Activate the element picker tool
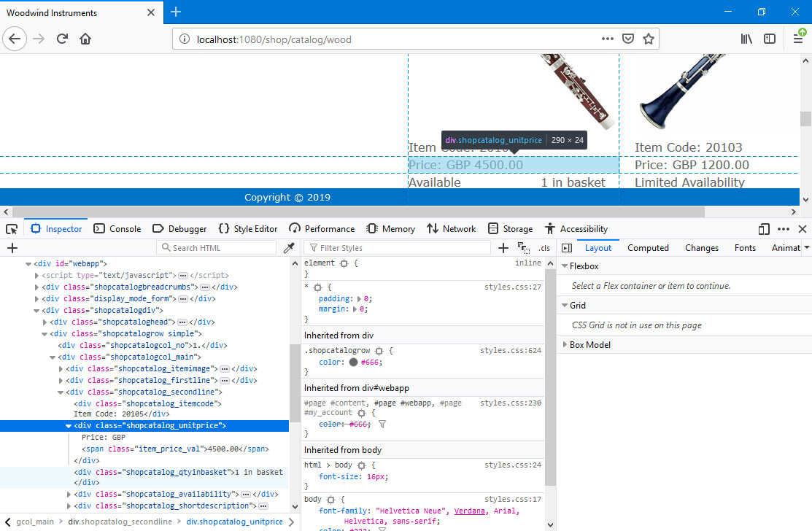This screenshot has height=531, width=812. point(12,229)
